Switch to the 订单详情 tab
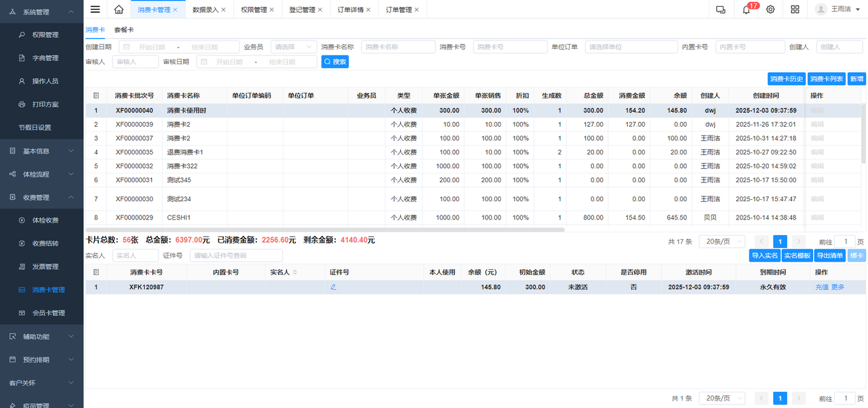868x408 pixels. [350, 9]
